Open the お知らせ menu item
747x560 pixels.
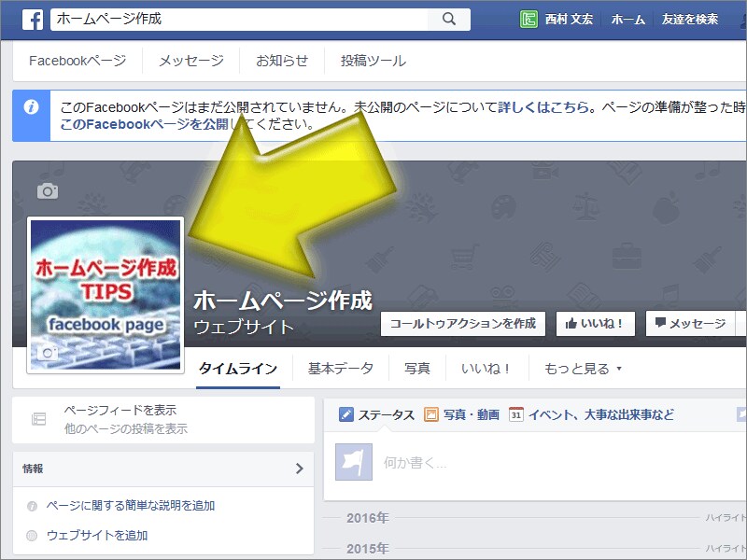coord(280,61)
